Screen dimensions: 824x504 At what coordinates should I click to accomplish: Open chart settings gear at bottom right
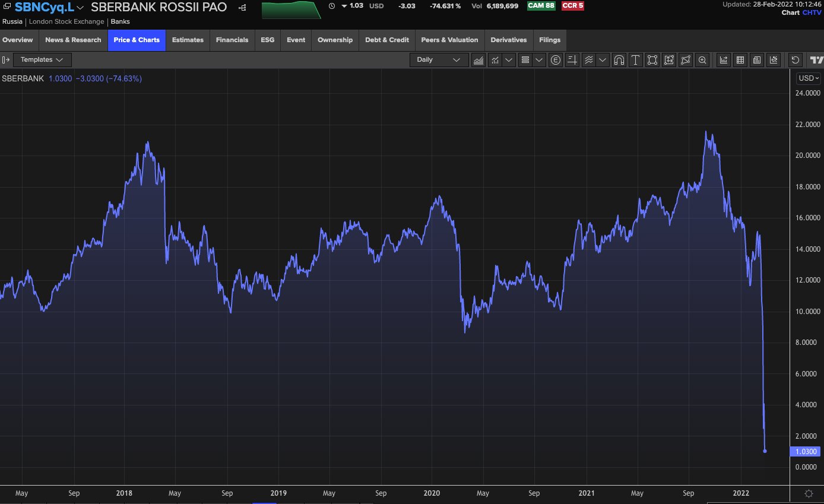click(809, 494)
